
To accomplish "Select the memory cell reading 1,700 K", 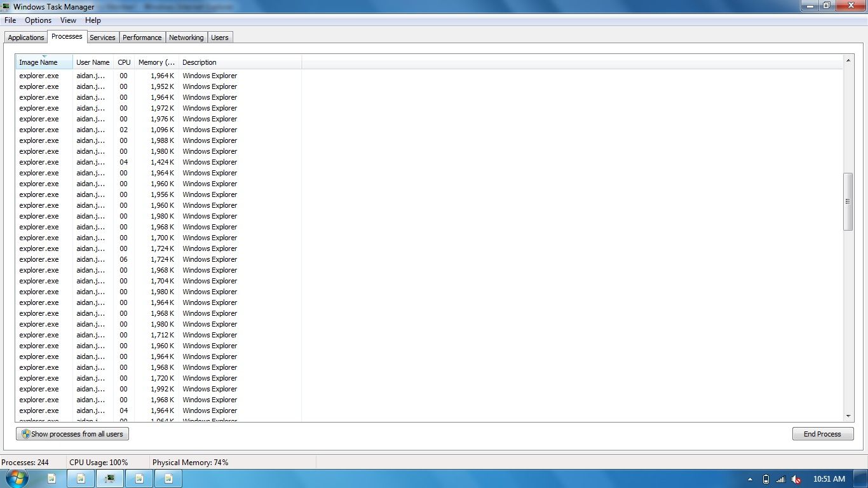I will tap(162, 238).
